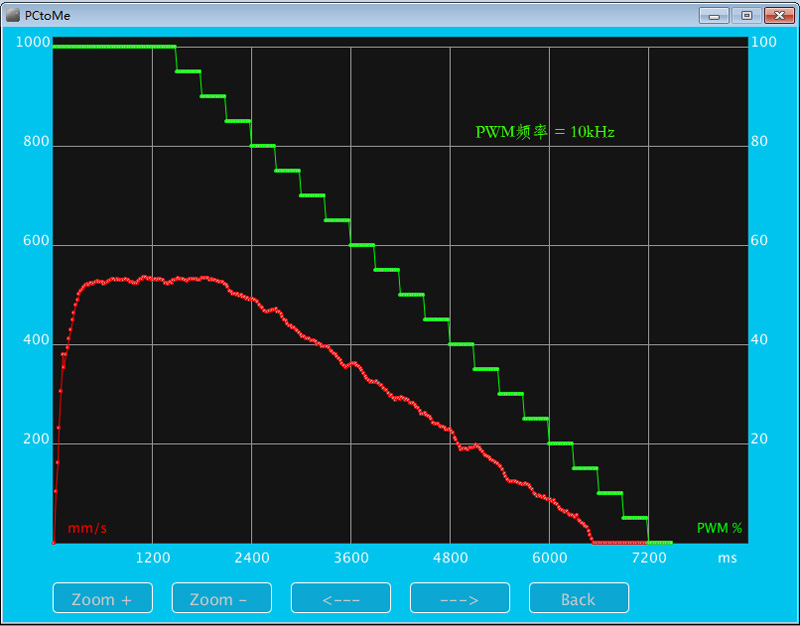Click the 2400 label on the time axis
The width and height of the screenshot is (800, 626).
point(252,558)
